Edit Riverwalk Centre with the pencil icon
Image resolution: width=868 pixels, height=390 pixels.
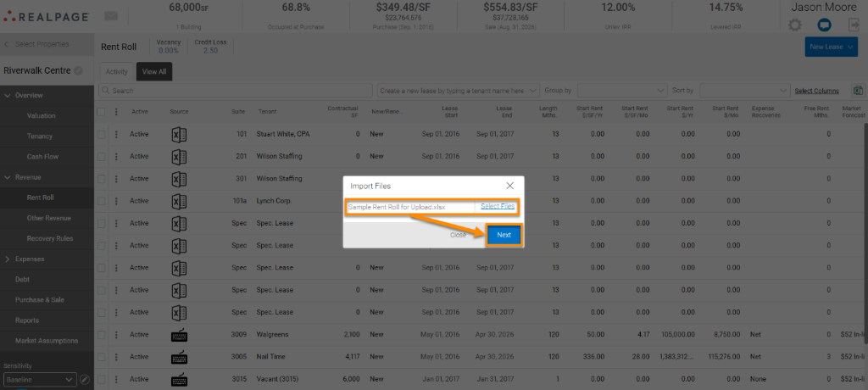(78, 71)
